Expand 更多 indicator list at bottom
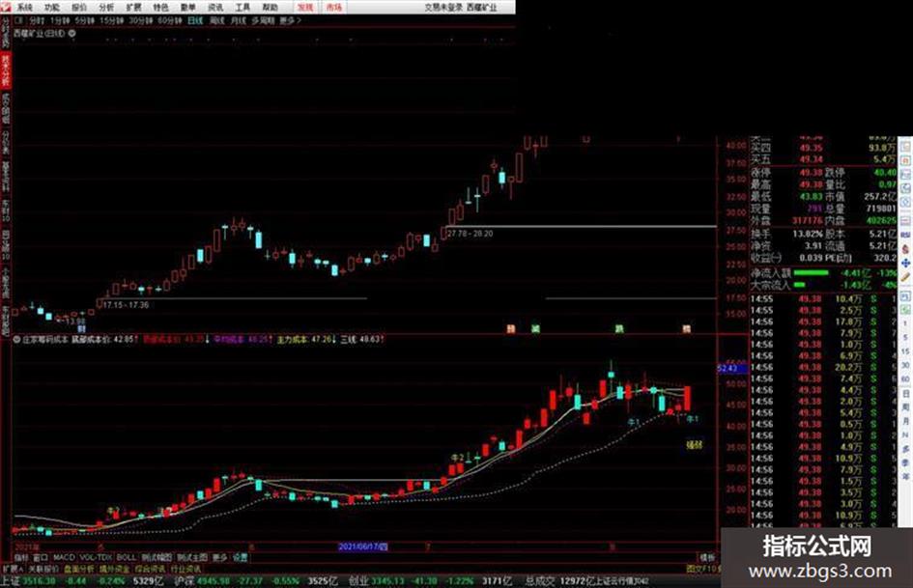This screenshot has height=588, width=913. (x=220, y=557)
